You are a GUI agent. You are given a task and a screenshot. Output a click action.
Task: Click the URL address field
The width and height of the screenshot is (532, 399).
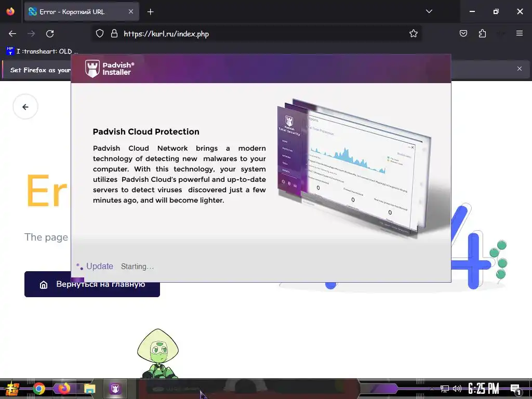(256, 34)
